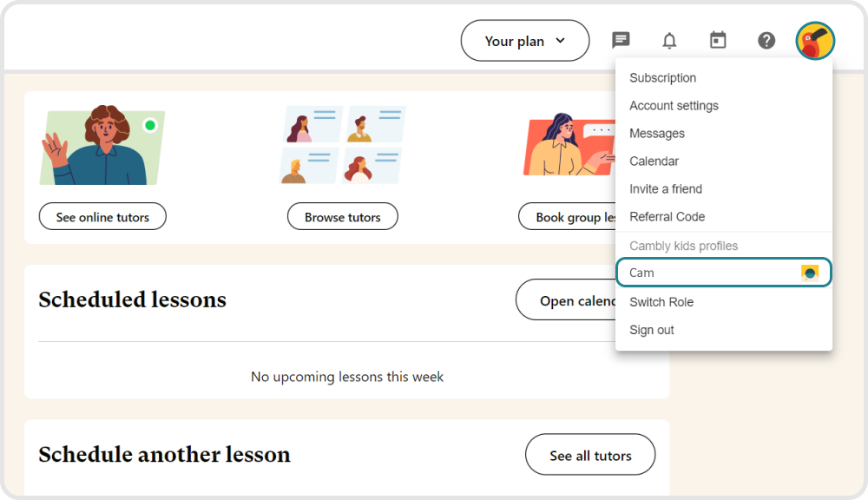Viewport: 868px width, 500px height.
Task: Open the calendar icon in header
Action: coord(718,40)
